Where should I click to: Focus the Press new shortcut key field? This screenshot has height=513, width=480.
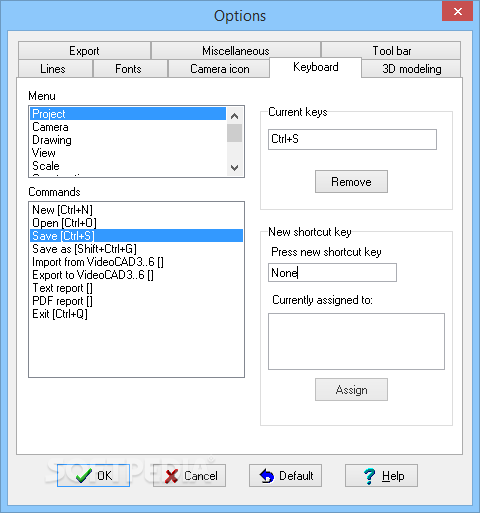point(332,273)
